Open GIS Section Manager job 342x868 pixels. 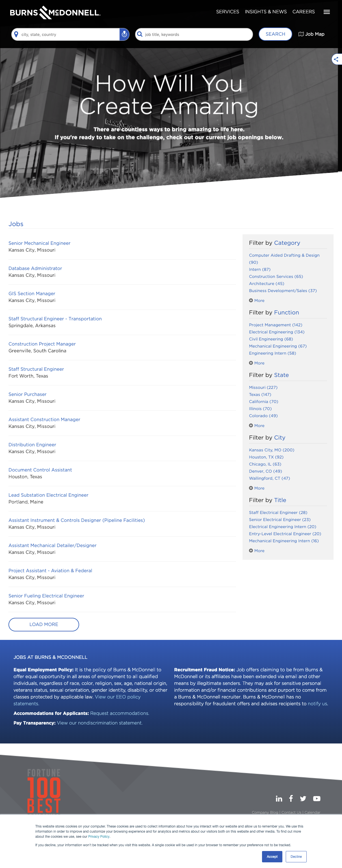pos(32,294)
